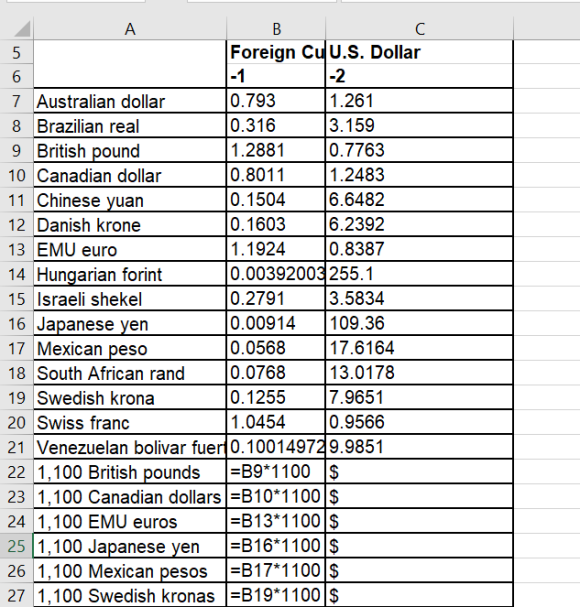Select column C header

coord(420,29)
